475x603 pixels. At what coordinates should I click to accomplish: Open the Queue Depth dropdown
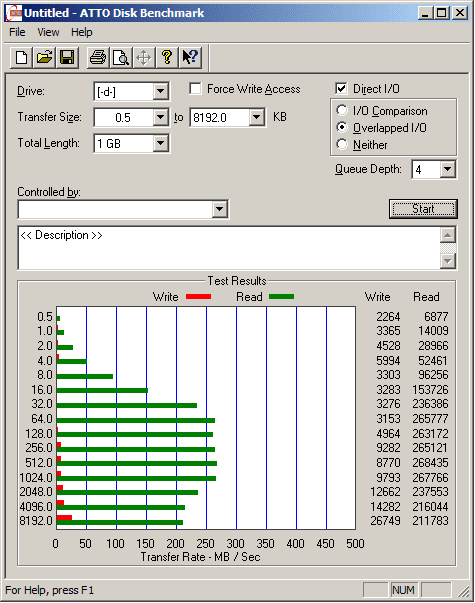click(x=448, y=169)
